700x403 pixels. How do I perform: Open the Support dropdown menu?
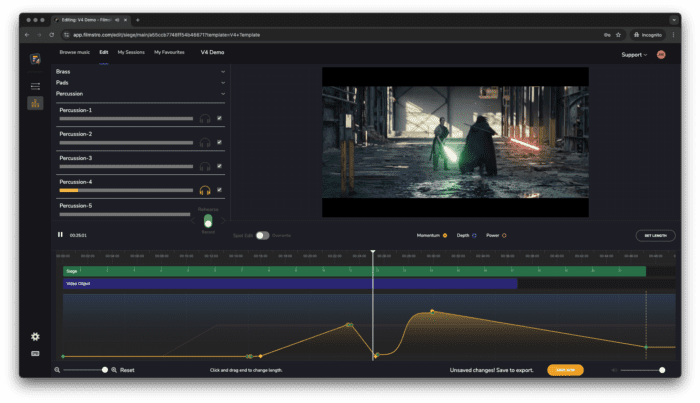(634, 54)
